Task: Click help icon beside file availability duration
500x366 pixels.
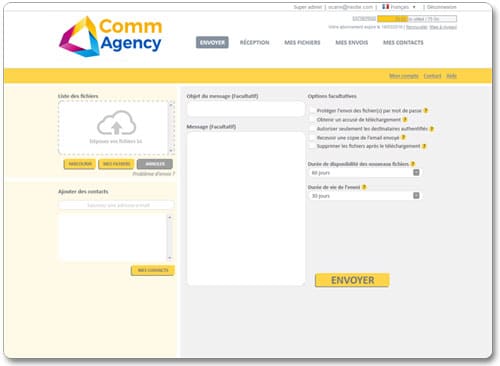Action: [413, 164]
